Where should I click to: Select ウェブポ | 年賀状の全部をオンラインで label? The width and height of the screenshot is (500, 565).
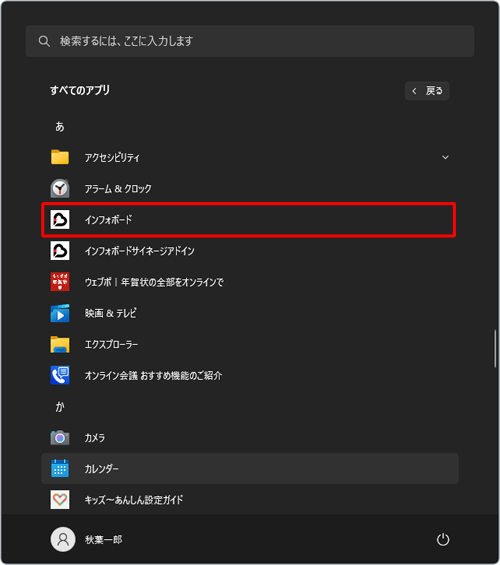(154, 282)
